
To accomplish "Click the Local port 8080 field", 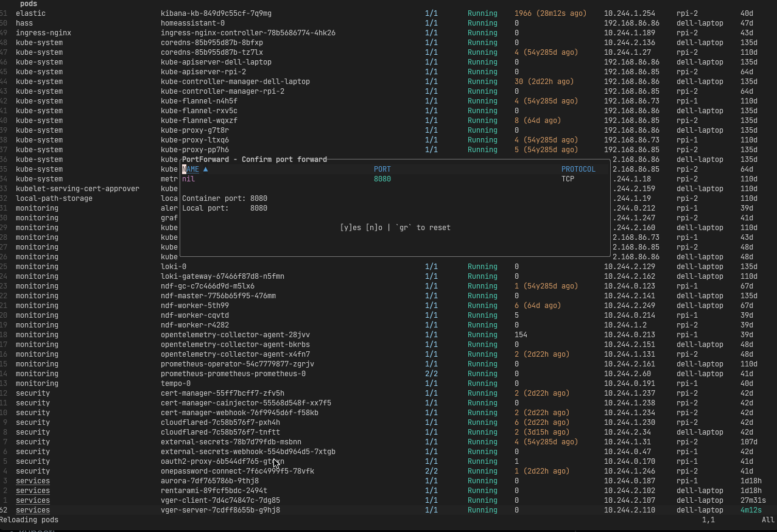I will click(225, 208).
